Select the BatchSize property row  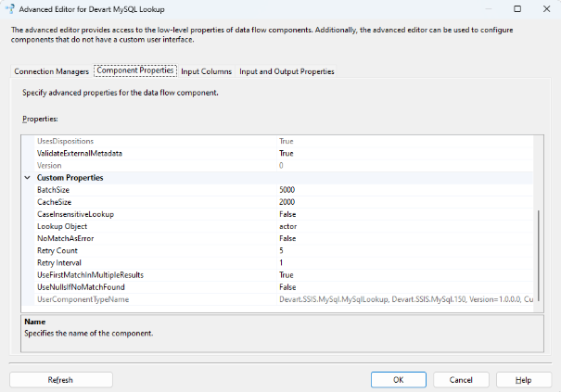[56, 189]
